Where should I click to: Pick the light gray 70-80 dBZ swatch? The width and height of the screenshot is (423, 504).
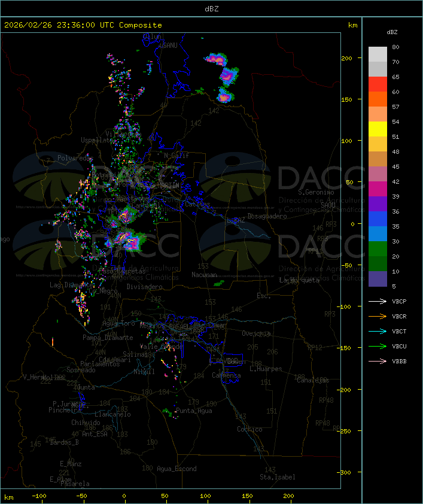click(x=378, y=54)
